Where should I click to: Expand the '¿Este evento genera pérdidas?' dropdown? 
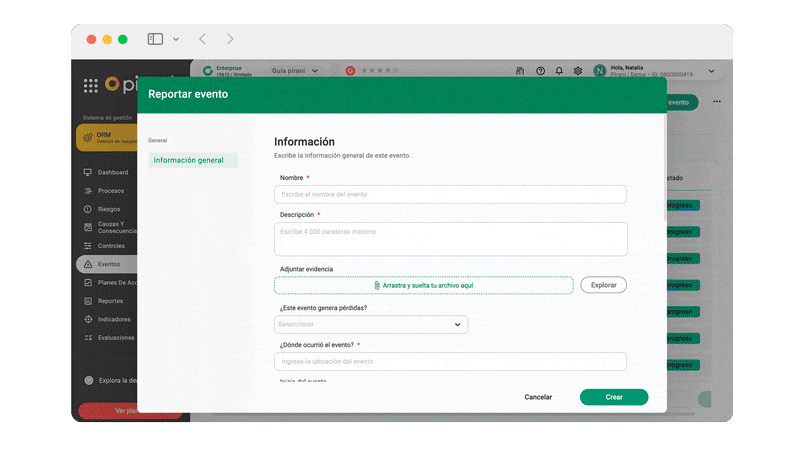(x=370, y=324)
